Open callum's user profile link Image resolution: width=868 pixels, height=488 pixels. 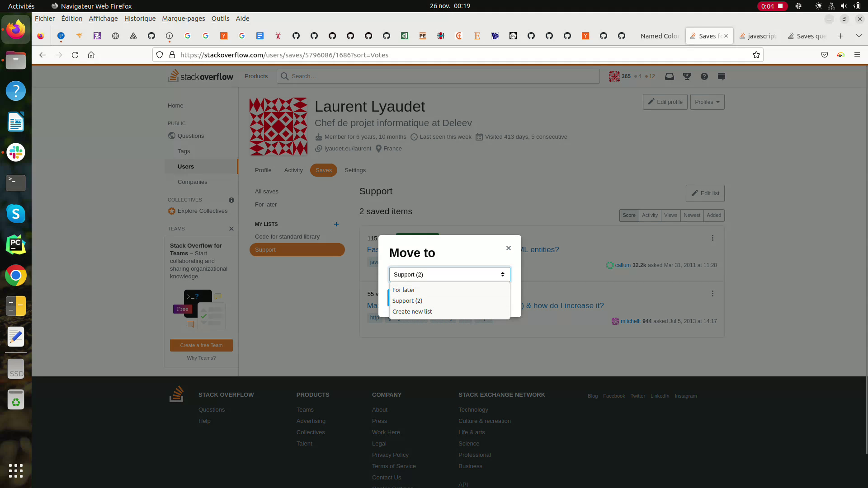pyautogui.click(x=623, y=265)
